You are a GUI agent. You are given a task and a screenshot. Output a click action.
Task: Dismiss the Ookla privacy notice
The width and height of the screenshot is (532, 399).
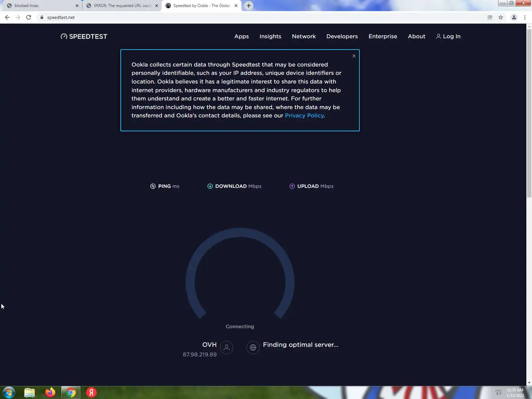[354, 56]
